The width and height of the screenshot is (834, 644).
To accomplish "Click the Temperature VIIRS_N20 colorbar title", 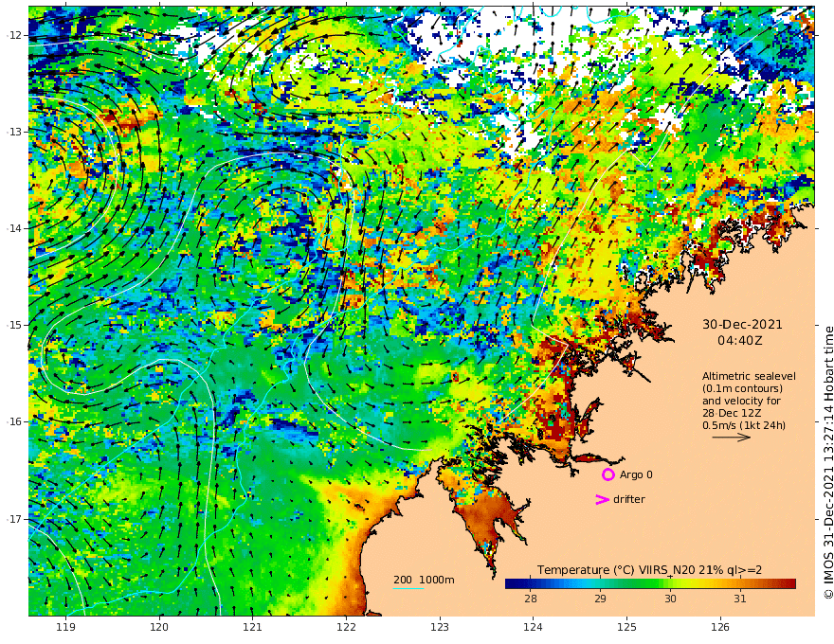I will click(x=649, y=569).
